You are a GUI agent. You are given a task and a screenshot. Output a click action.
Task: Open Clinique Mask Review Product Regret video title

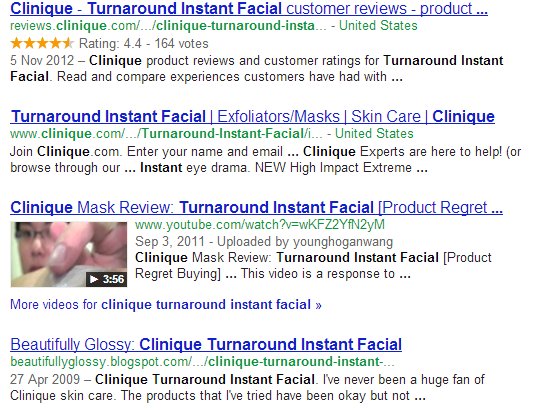click(256, 207)
